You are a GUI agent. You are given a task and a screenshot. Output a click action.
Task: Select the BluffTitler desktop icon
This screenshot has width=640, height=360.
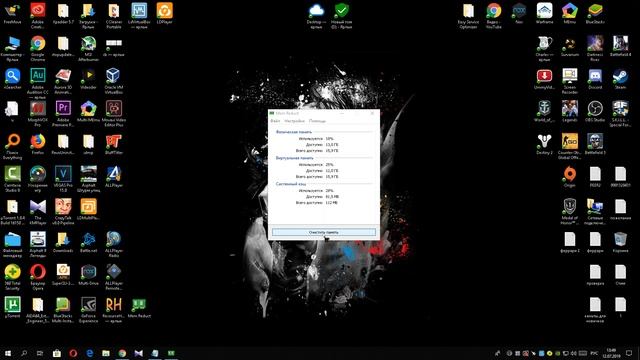113,144
